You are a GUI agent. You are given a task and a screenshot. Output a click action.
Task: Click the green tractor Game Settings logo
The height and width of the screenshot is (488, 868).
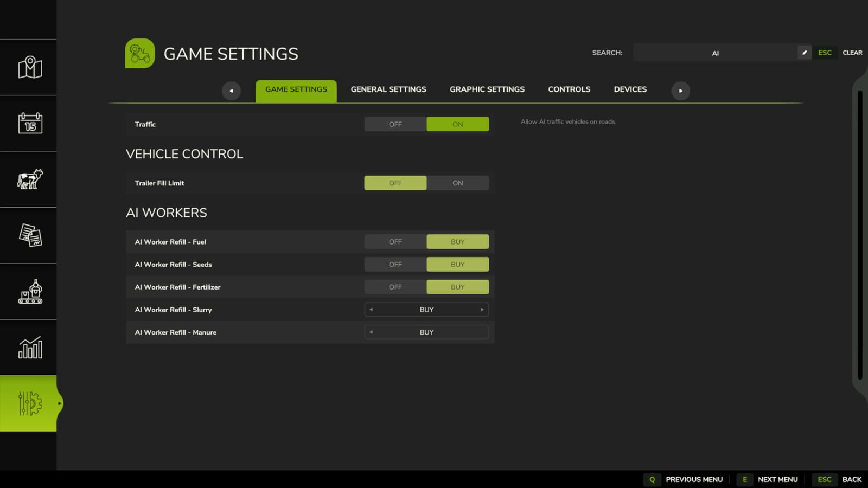click(140, 53)
